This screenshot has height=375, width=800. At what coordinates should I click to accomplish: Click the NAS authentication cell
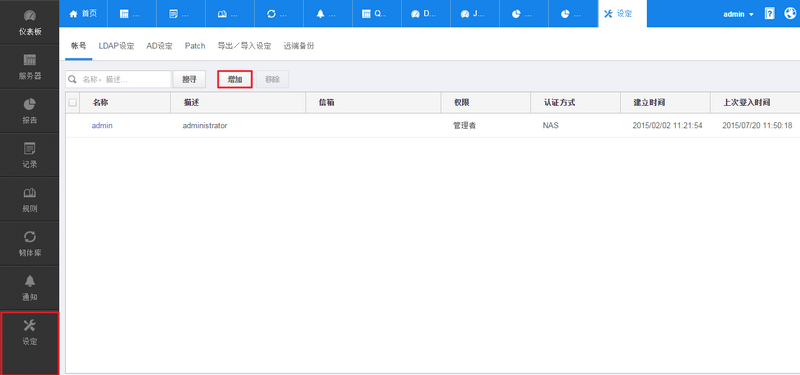551,126
